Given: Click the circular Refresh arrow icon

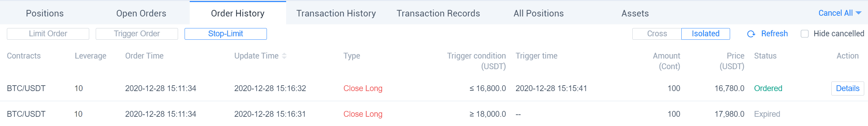Looking at the screenshot, I should tap(751, 34).
